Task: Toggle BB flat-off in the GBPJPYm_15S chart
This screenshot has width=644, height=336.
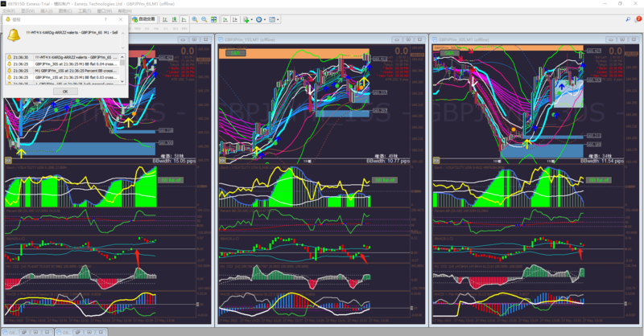Action: pos(385,180)
